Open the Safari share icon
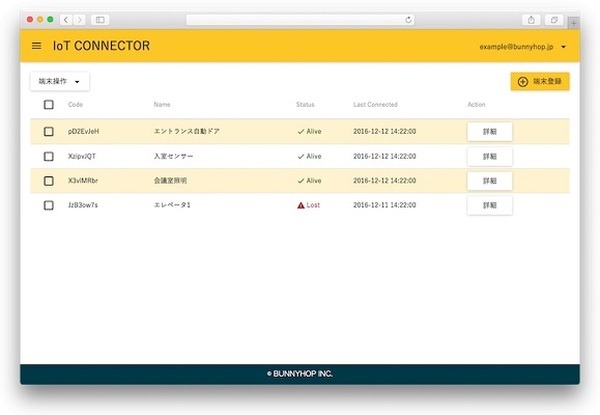 (531, 19)
